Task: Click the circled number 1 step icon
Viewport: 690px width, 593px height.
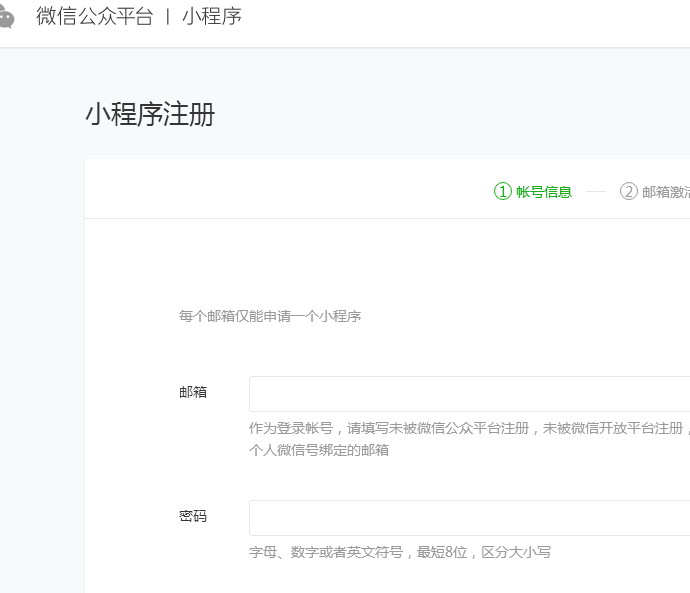Action: 503,191
